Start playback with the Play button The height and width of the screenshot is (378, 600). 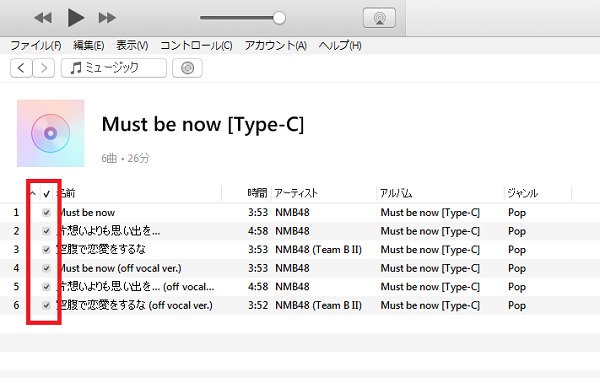click(x=76, y=18)
